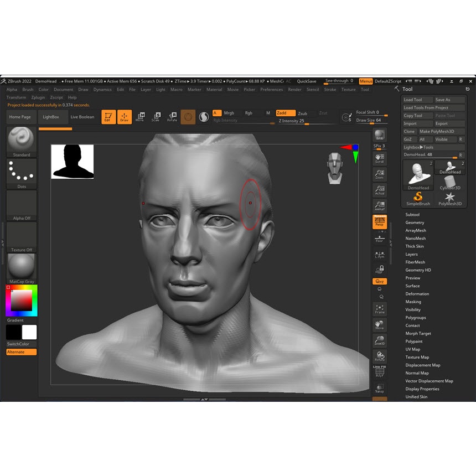
Task: Select the SimpleBrush tool thumbnail
Action: click(x=418, y=198)
